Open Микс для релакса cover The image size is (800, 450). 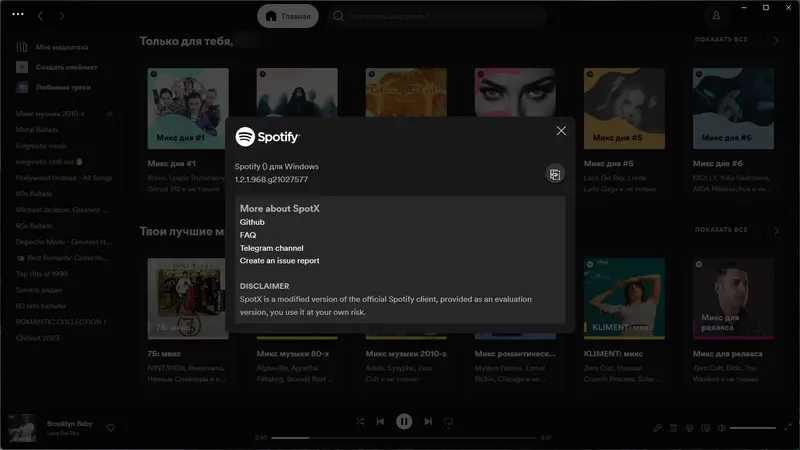tap(733, 298)
